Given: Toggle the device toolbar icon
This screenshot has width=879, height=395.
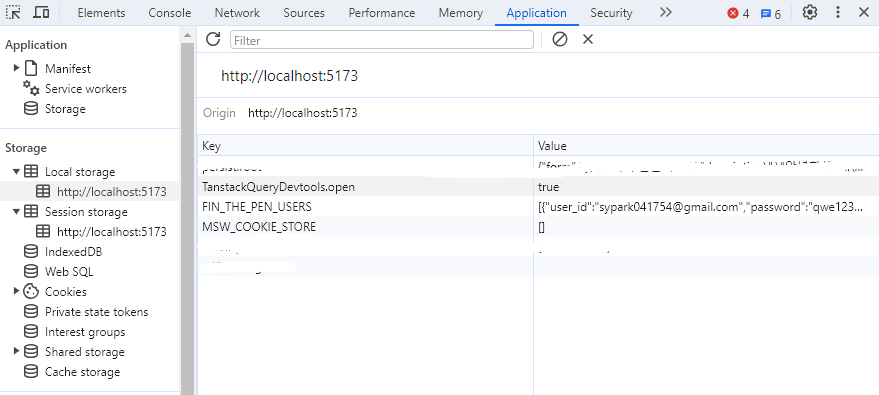Looking at the screenshot, I should (x=41, y=12).
